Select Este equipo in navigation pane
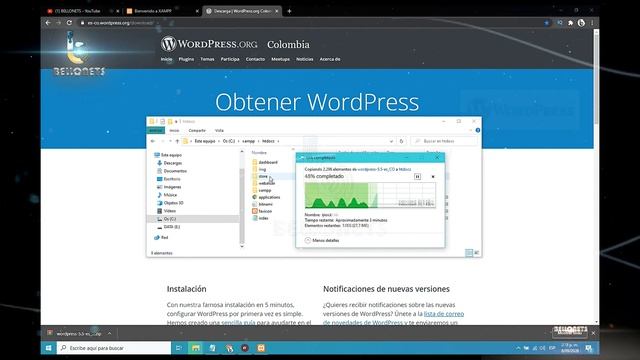The image size is (640, 360). pyautogui.click(x=168, y=155)
